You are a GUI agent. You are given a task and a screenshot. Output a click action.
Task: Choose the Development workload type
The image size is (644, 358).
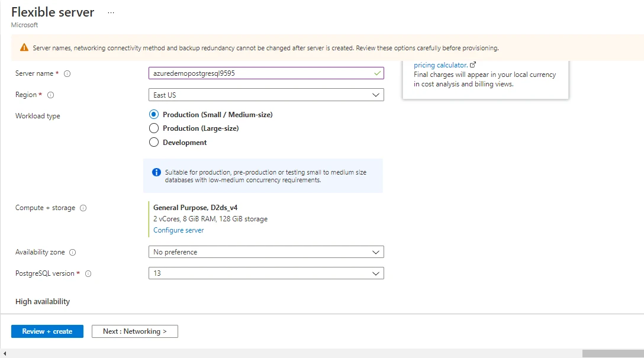(153, 142)
